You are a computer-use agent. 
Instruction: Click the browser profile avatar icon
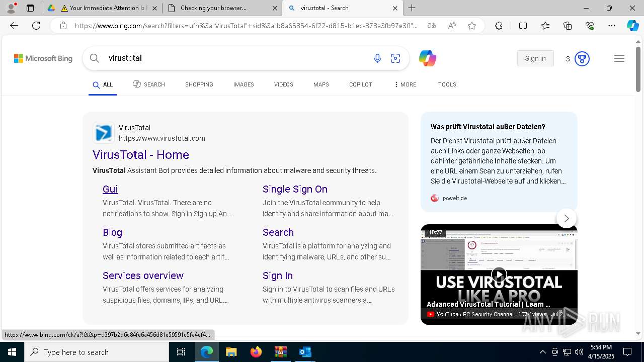[11, 8]
